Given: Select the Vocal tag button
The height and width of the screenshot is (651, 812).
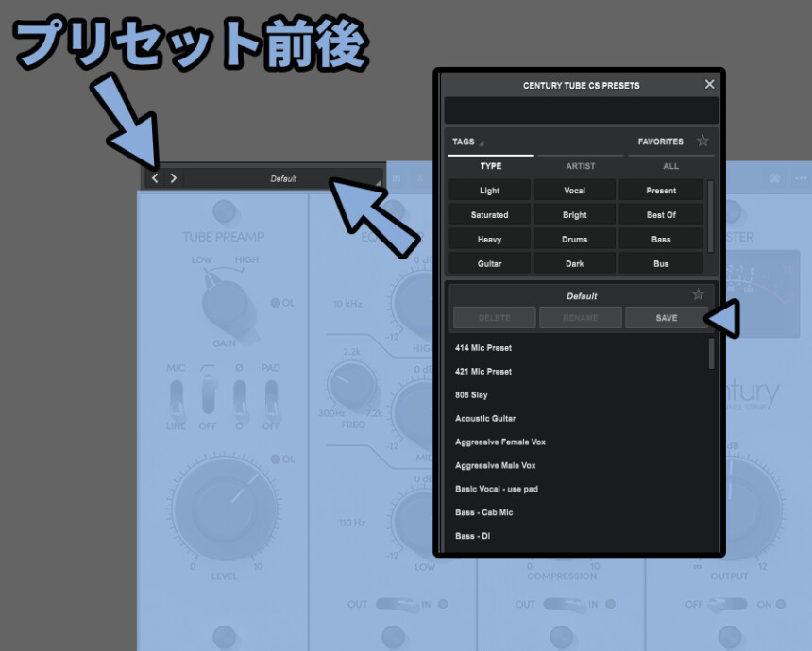Looking at the screenshot, I should tap(574, 191).
